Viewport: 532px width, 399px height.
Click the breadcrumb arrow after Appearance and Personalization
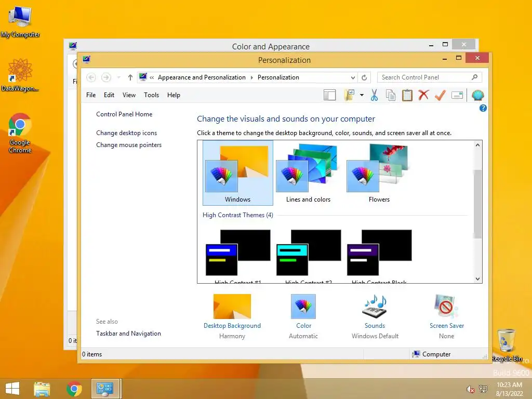click(x=252, y=78)
